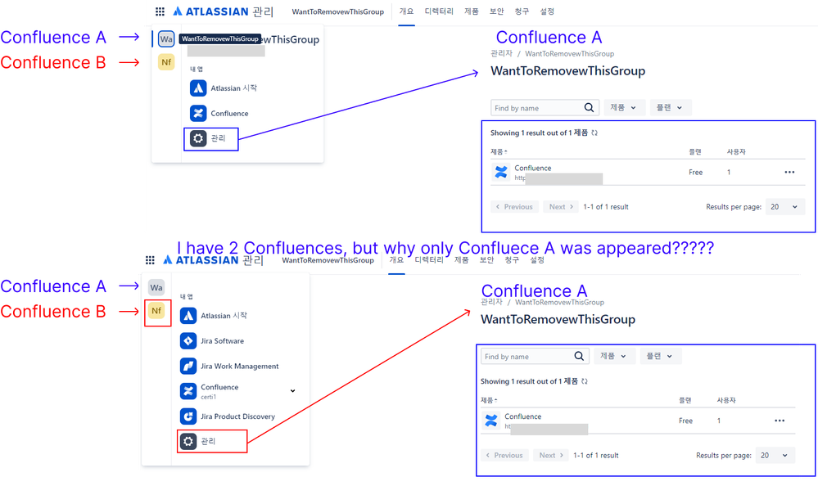Screen dimensions: 818x504
Task: Click Previous button in lower pagination
Action: tap(504, 456)
